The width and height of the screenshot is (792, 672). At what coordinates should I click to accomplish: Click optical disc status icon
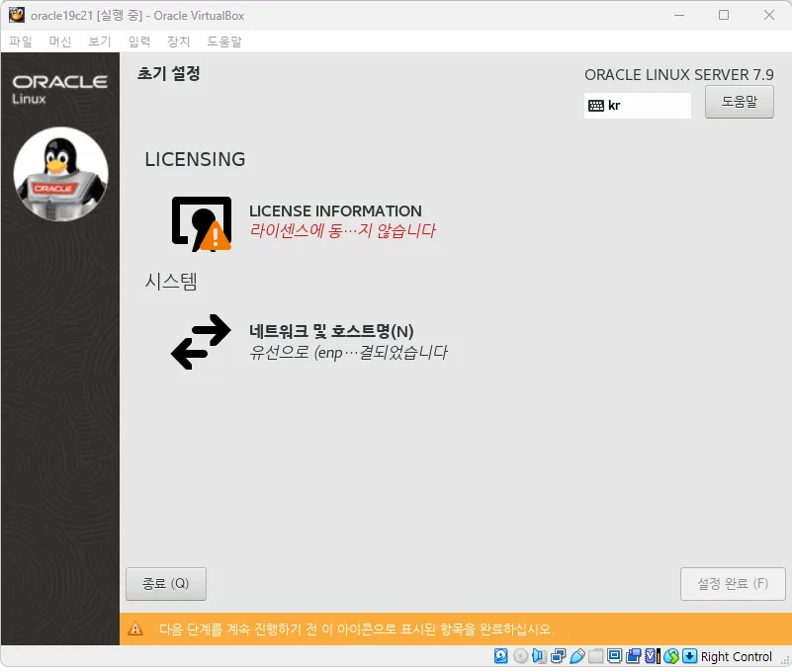(520, 656)
